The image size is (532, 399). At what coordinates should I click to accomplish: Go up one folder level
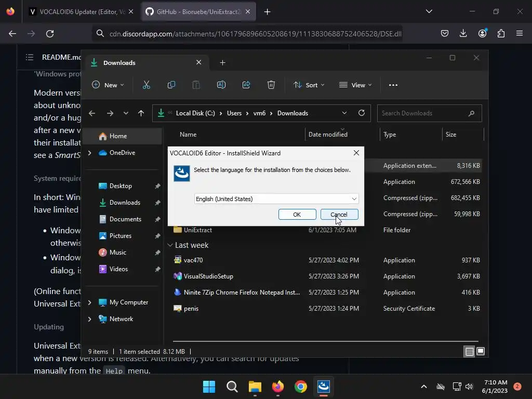pos(141,113)
